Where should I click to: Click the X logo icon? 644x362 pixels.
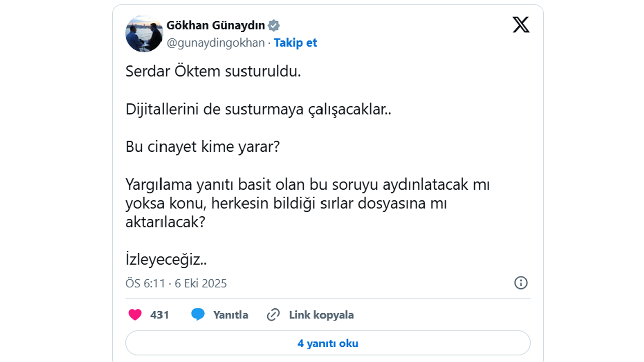[521, 24]
